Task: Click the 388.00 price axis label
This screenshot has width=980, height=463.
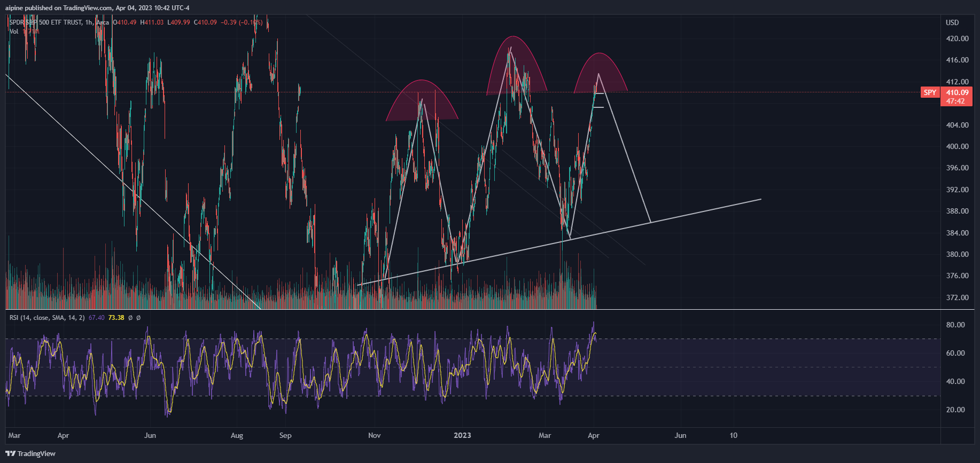Action: [957, 211]
